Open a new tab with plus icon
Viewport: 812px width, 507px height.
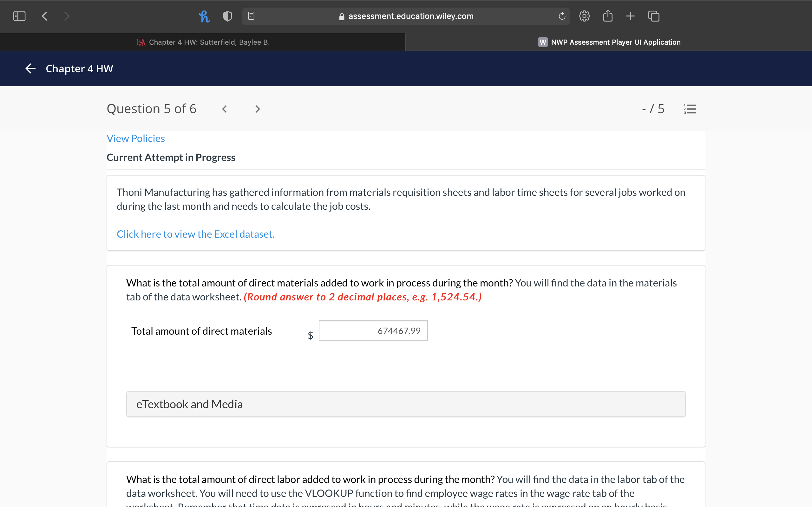point(630,16)
